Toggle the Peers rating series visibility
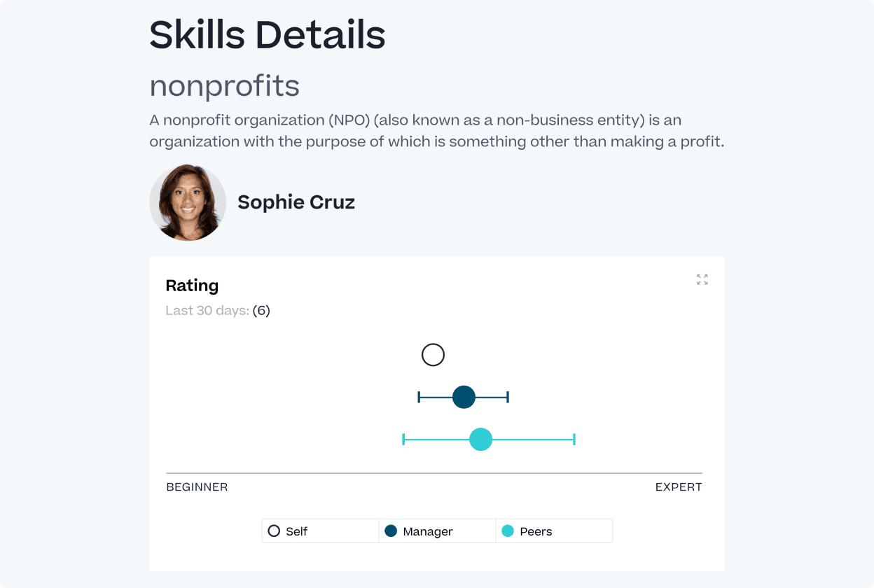The image size is (874, 588). click(x=553, y=531)
